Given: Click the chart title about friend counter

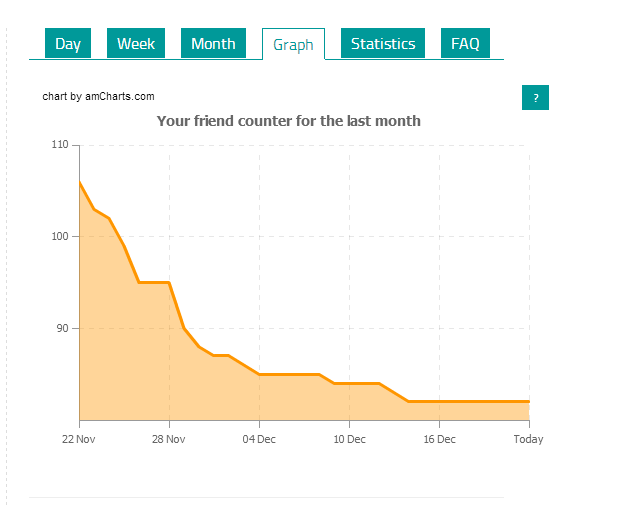Looking at the screenshot, I should tap(289, 121).
